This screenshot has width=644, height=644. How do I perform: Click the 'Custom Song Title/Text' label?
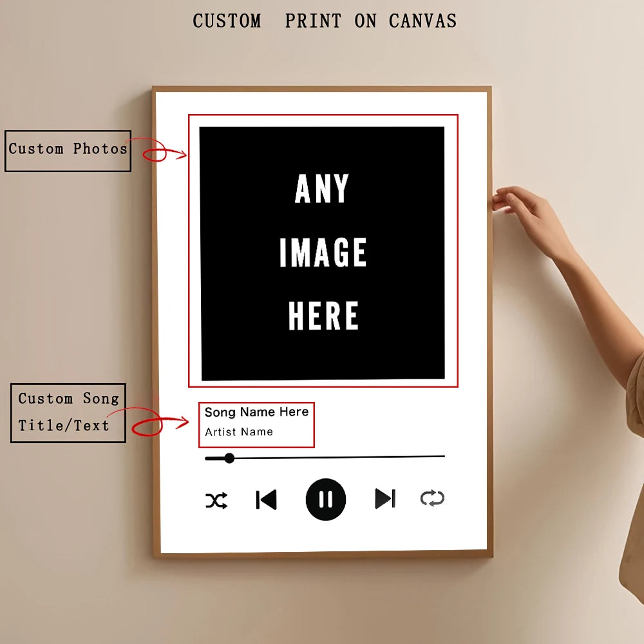(x=68, y=413)
